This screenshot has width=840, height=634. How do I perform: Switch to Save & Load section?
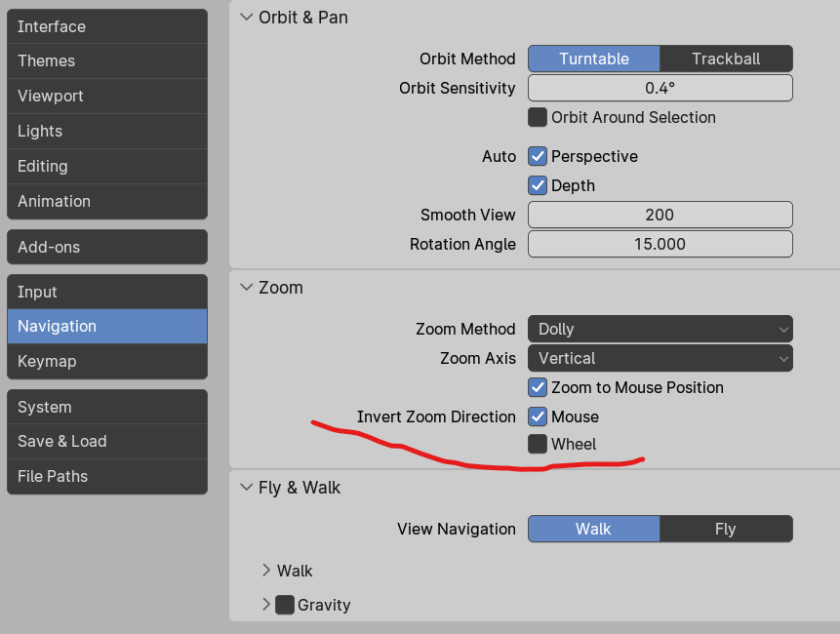coord(106,441)
